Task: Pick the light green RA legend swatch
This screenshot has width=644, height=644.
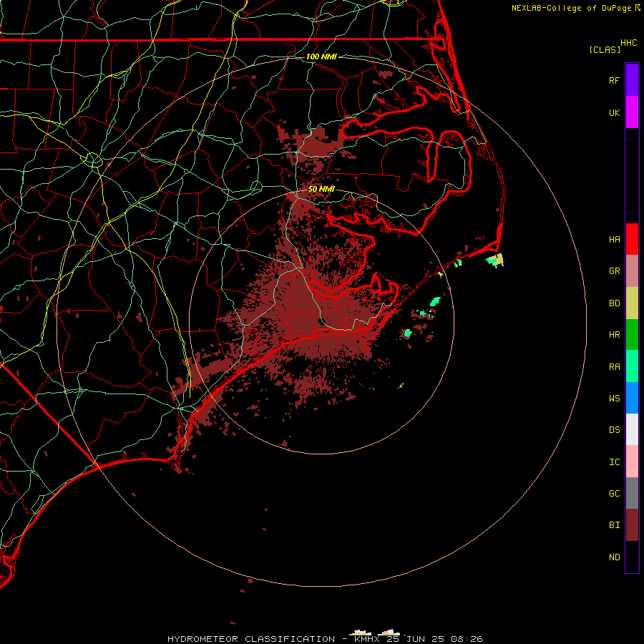Action: (632, 366)
